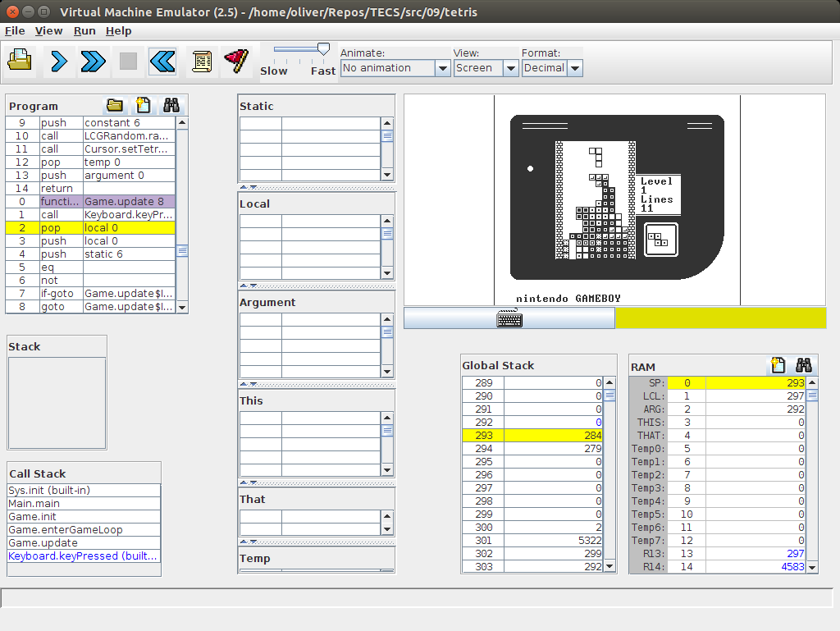Click the splitter arrows below Local panel
This screenshot has height=631, width=840.
(248, 286)
